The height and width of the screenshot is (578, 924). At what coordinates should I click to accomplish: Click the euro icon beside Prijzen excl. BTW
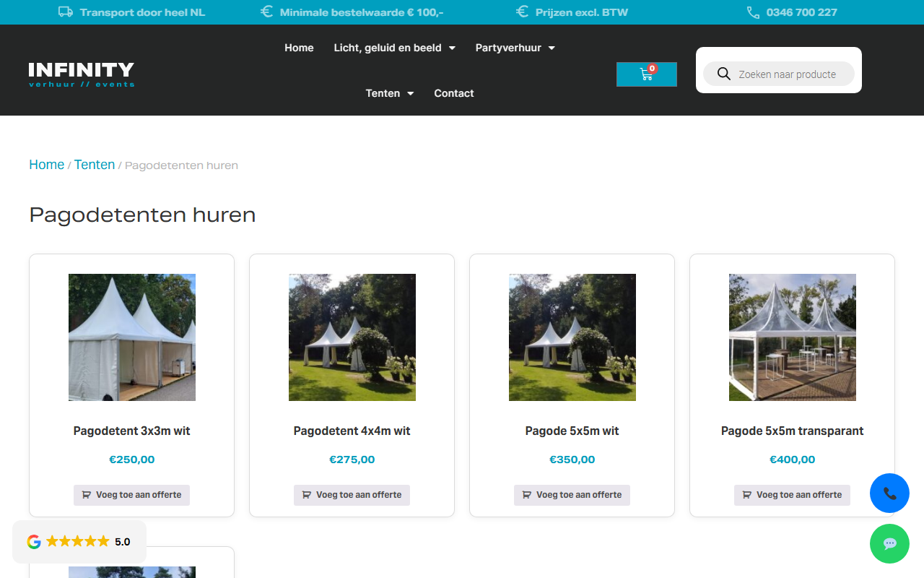pyautogui.click(x=523, y=12)
